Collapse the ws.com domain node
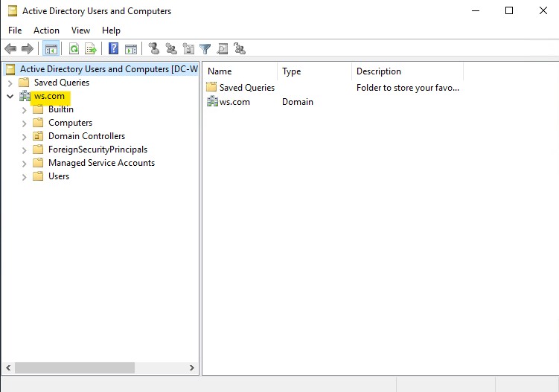 pyautogui.click(x=10, y=96)
